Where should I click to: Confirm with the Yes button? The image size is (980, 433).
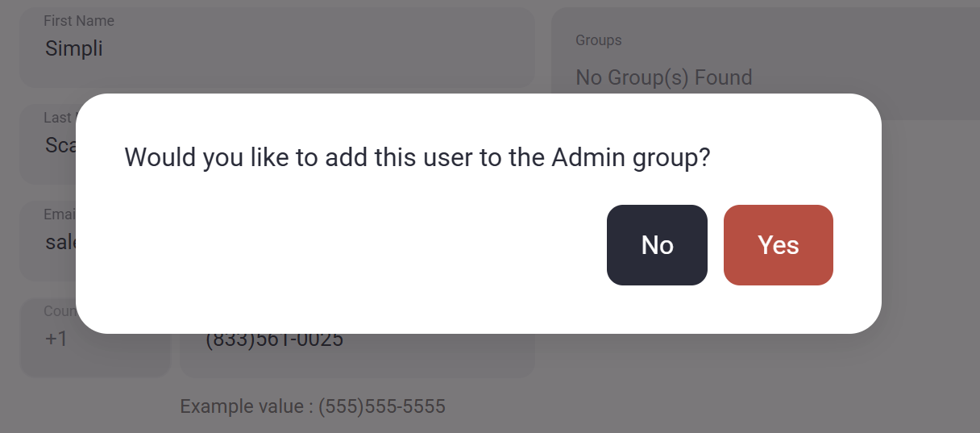tap(778, 245)
